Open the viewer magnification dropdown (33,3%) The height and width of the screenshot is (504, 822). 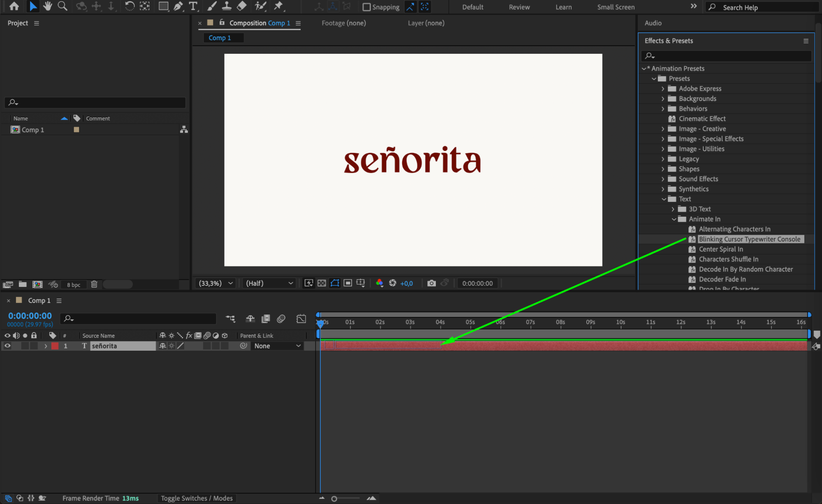216,283
